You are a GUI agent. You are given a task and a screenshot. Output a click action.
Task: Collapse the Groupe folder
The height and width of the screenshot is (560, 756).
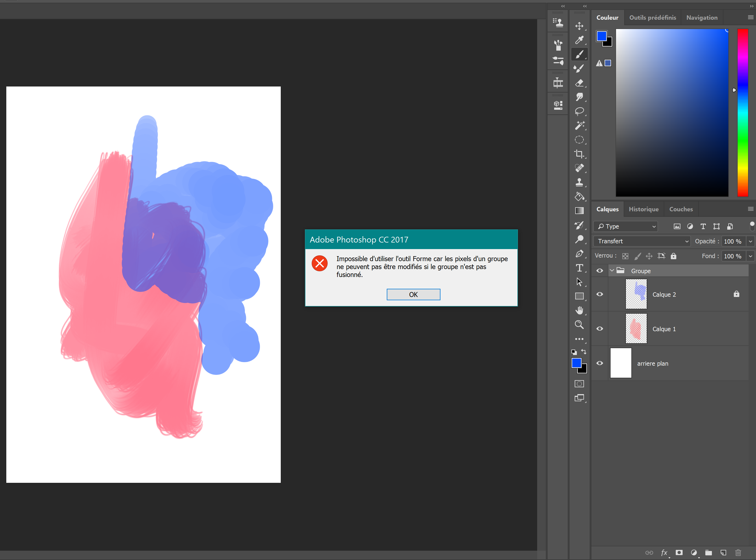coord(612,270)
